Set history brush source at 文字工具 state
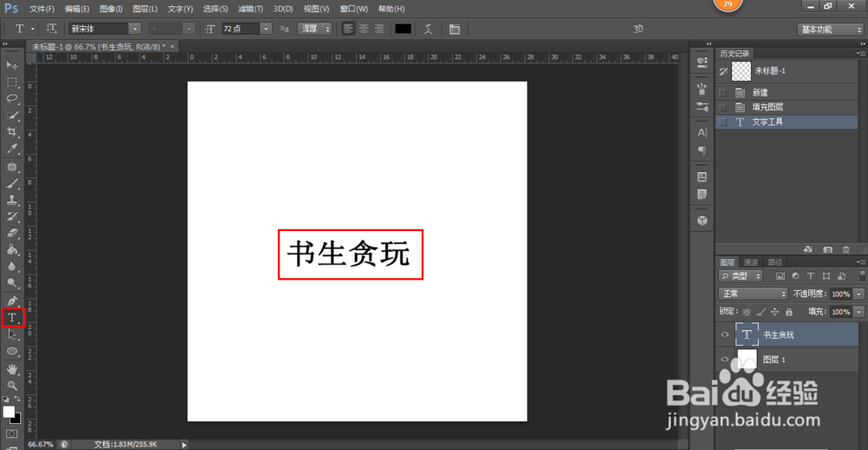Image resolution: width=868 pixels, height=450 pixels. (x=722, y=122)
